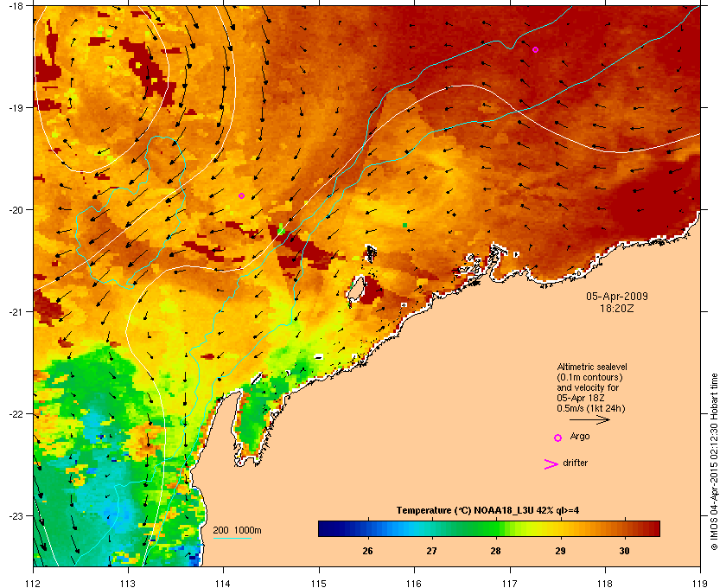The image size is (726, 588).
Task: Click the colorbar tick label '26'
Action: tap(367, 551)
